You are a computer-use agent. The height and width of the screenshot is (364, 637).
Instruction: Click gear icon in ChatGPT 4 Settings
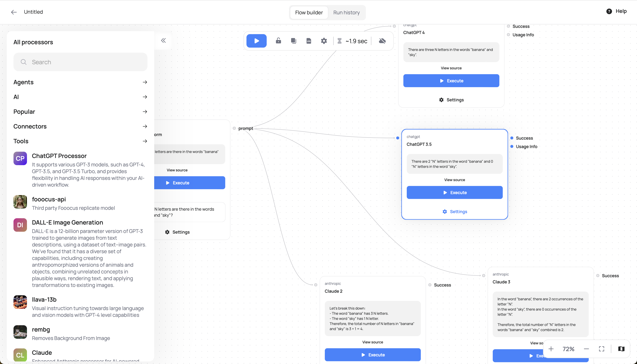[x=442, y=100]
